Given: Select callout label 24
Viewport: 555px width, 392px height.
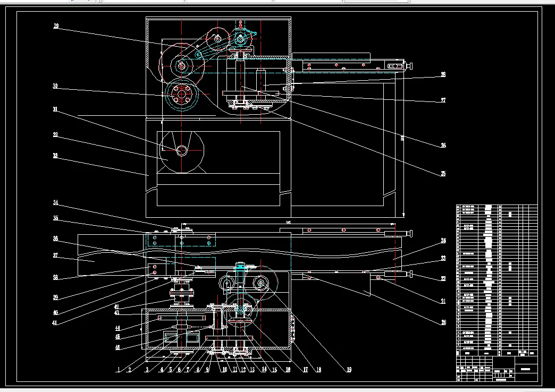Looking at the screenshot, I should click(x=443, y=241).
